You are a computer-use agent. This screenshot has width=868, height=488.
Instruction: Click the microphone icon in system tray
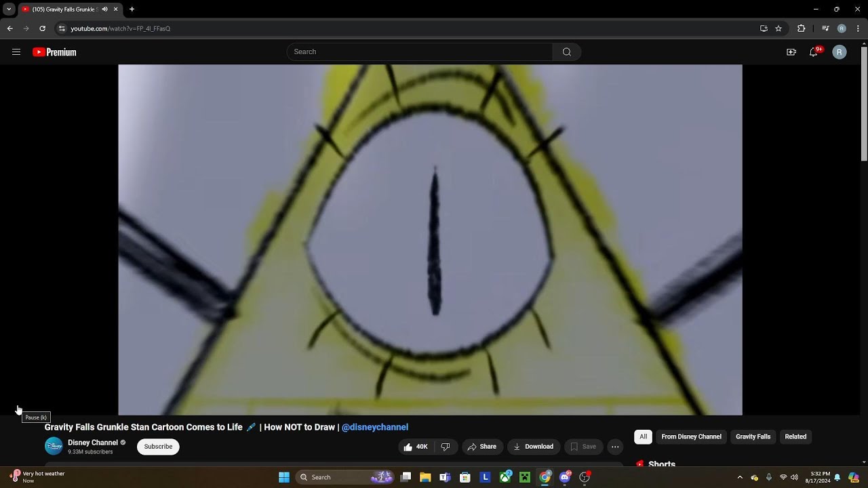tap(768, 477)
